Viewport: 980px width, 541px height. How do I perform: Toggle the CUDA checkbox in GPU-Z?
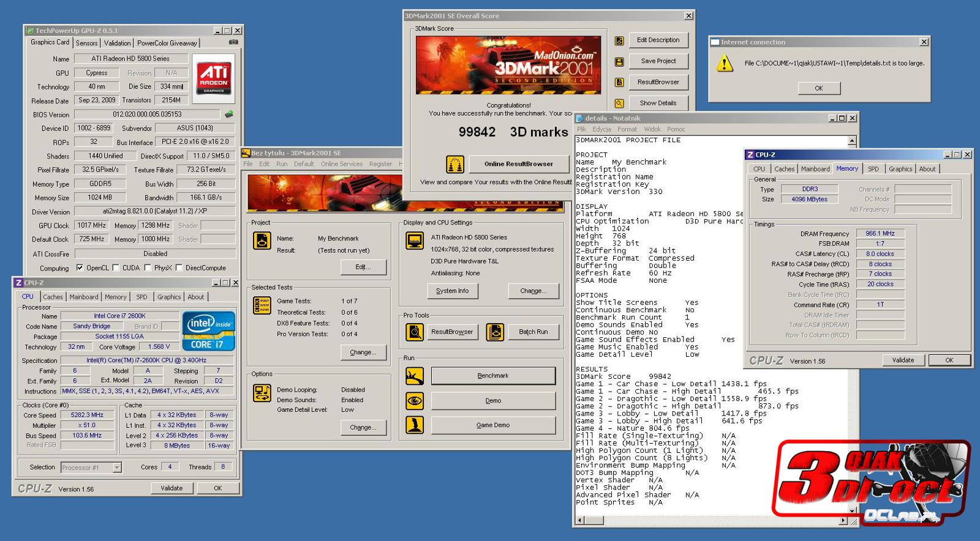coord(116,267)
